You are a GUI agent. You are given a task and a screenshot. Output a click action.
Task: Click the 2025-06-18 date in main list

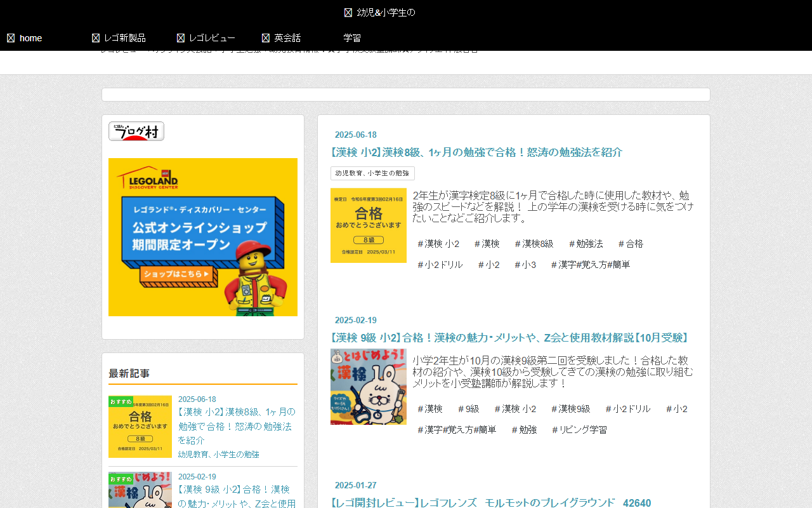coord(356,135)
